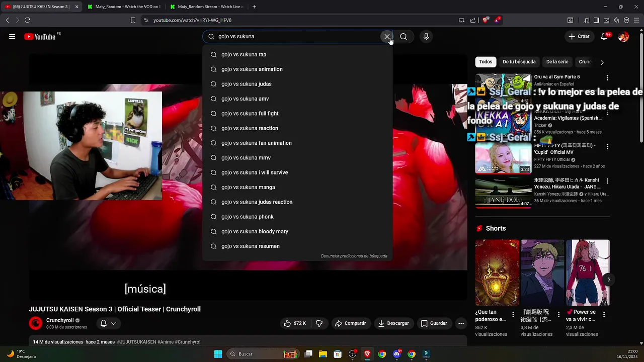Click the Descargar download button
Image resolution: width=644 pixels, height=362 pixels.
[x=393, y=323]
